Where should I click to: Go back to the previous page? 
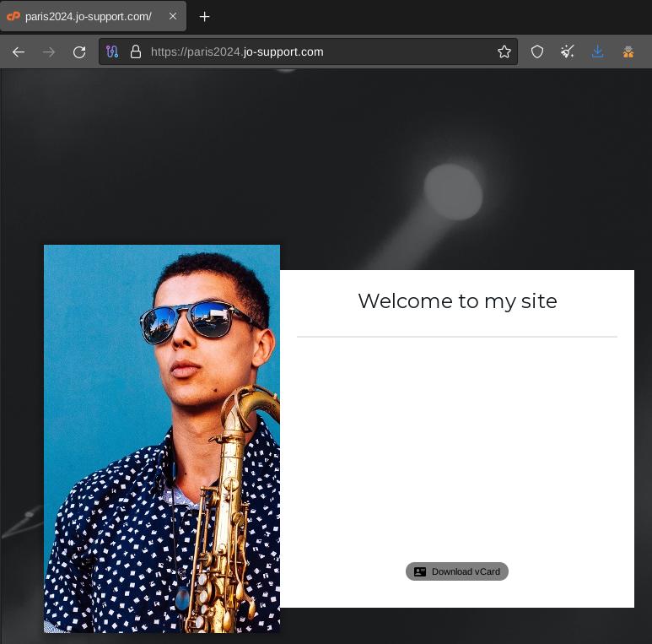(19, 51)
